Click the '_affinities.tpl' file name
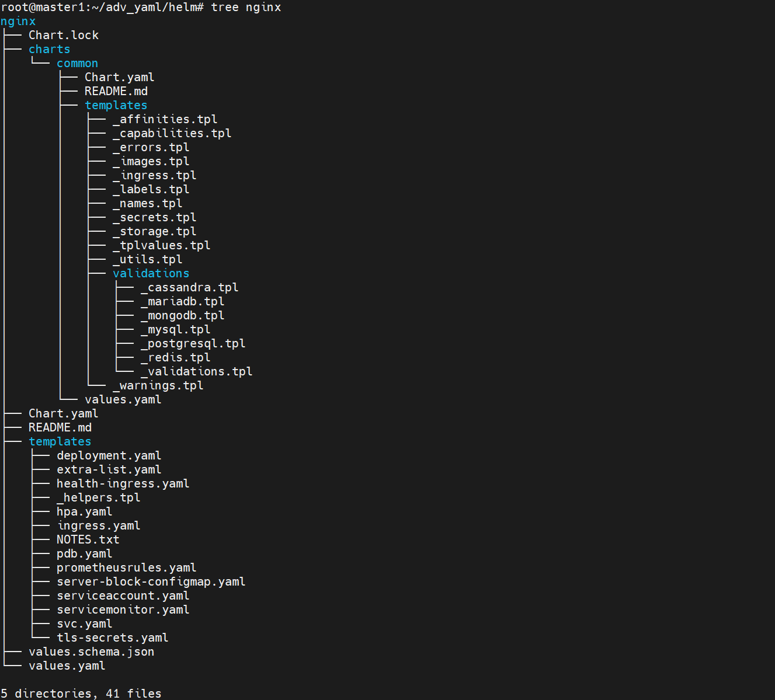 tap(165, 119)
